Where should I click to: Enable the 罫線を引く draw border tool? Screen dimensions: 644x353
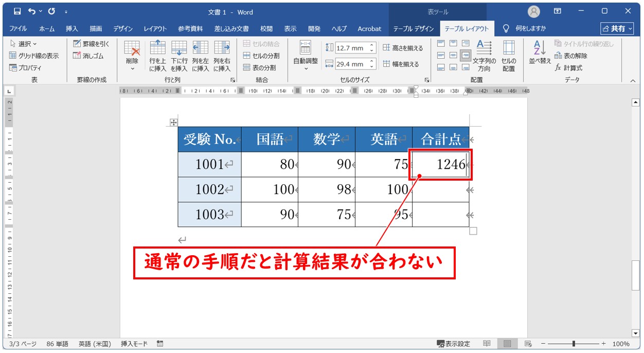(91, 44)
